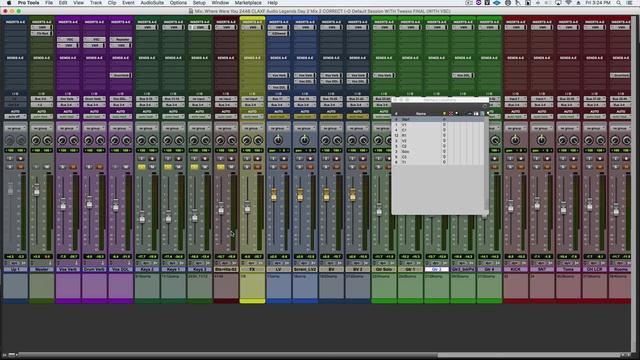Select the Drum Verb track name
640x360 pixels.
point(94,270)
